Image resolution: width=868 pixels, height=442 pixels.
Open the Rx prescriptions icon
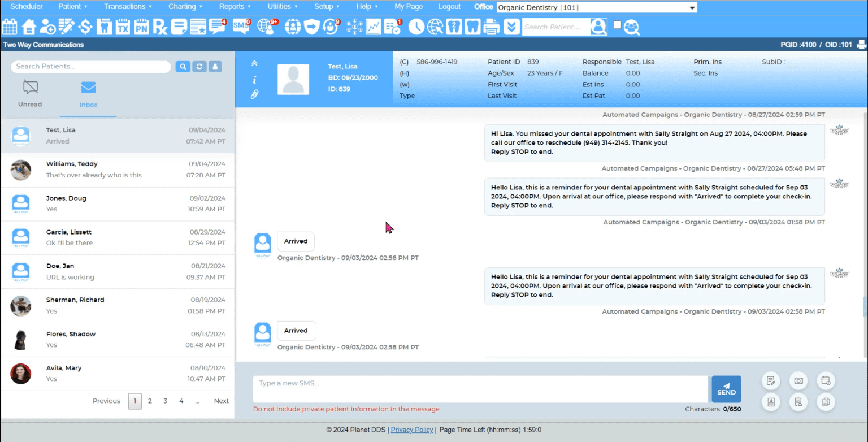(160, 26)
